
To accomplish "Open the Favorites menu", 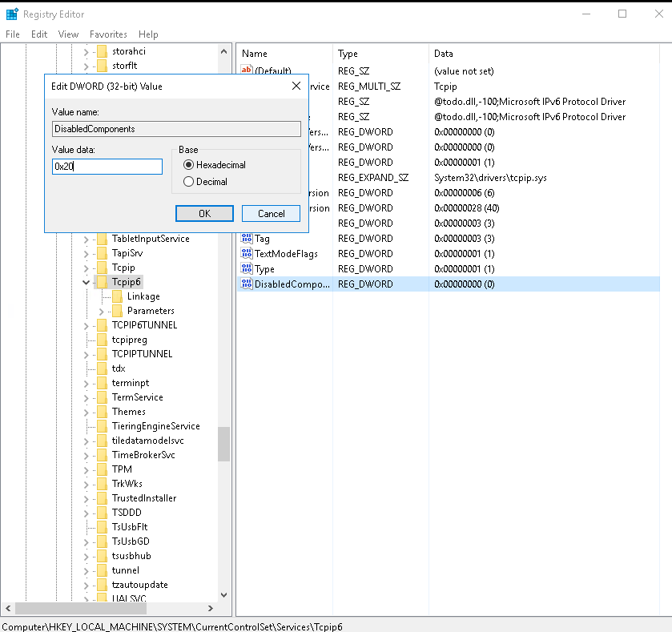I will 108,34.
